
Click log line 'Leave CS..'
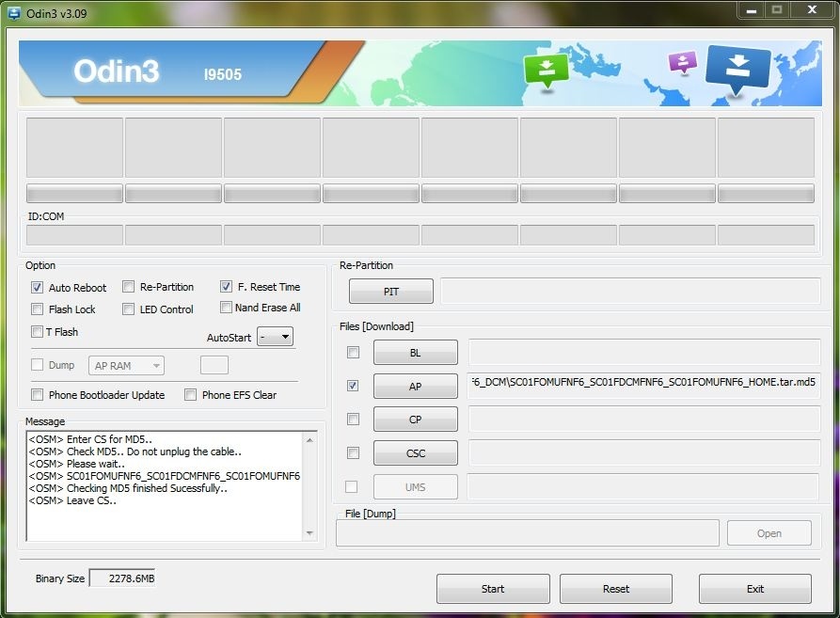(72, 500)
